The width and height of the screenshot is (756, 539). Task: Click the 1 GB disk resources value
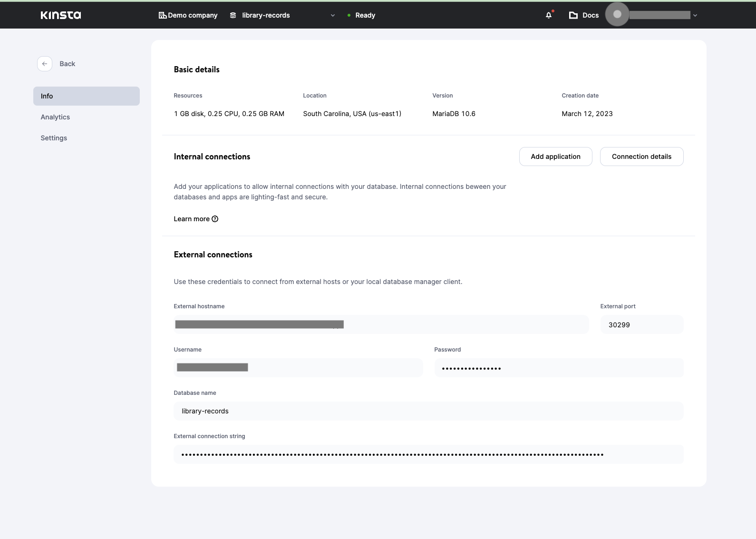(229, 114)
